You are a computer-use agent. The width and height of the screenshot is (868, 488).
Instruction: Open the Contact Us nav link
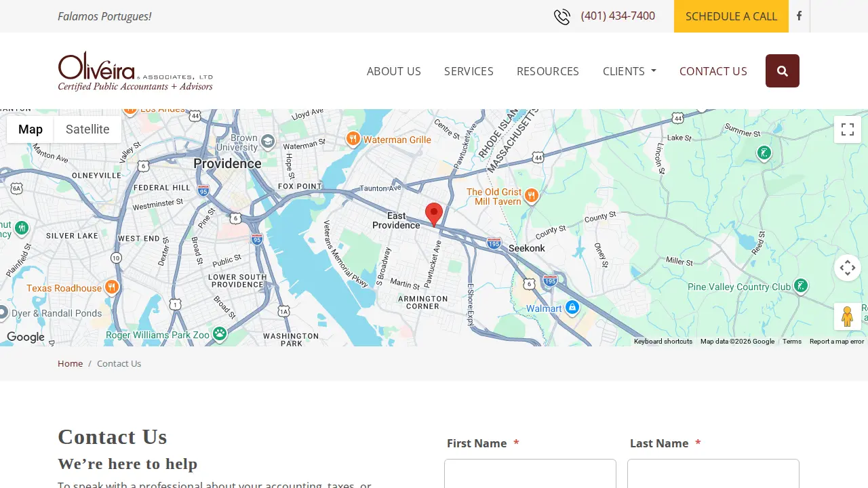tap(713, 71)
